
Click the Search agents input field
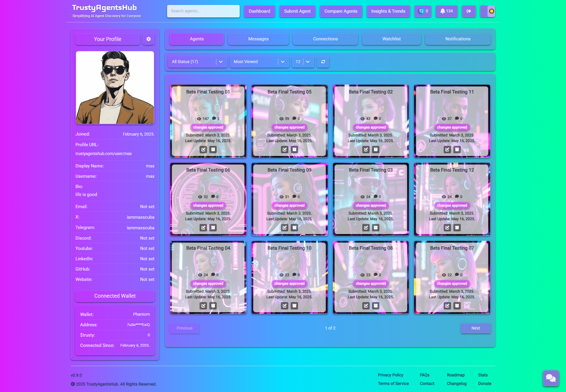pyautogui.click(x=203, y=11)
